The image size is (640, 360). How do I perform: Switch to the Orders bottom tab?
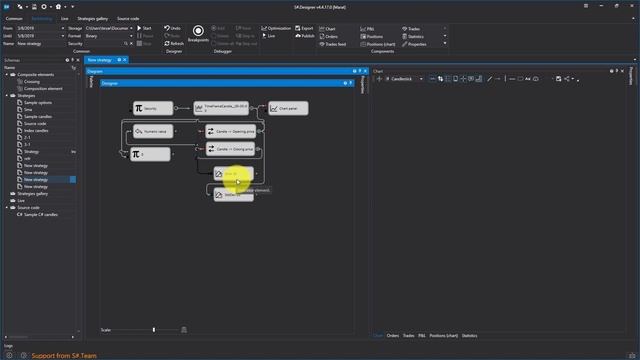pos(393,336)
